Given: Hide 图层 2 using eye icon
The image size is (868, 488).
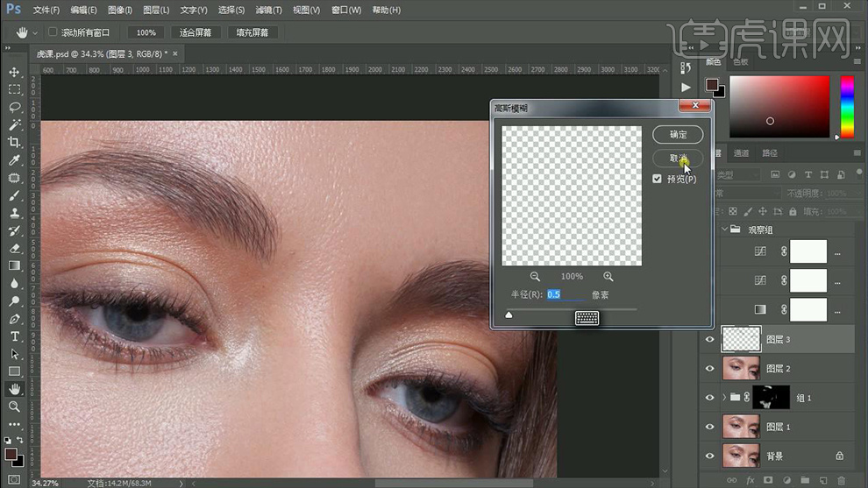Looking at the screenshot, I should pyautogui.click(x=710, y=369).
